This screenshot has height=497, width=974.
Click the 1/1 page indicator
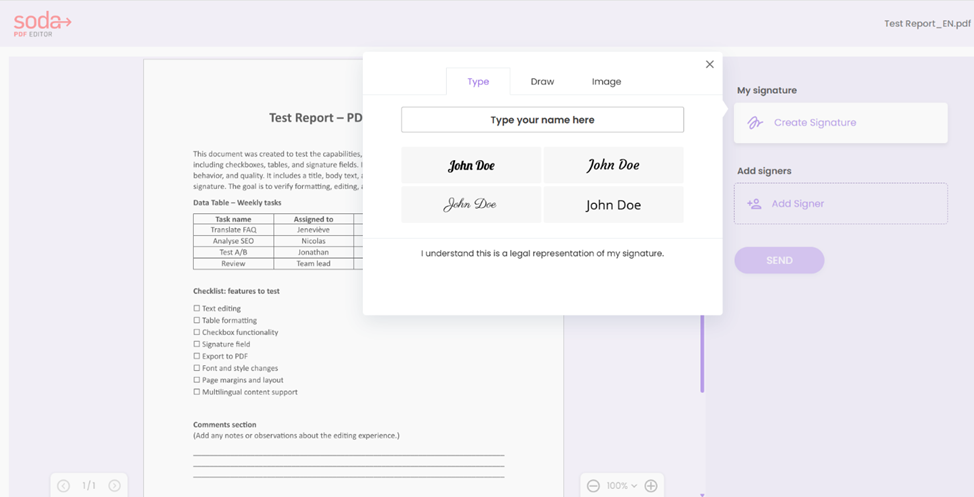click(x=89, y=486)
